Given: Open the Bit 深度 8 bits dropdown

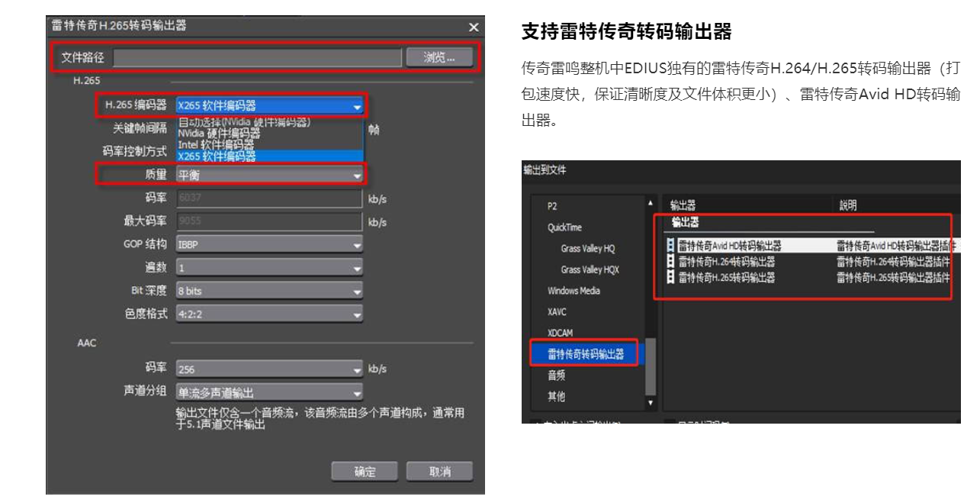Looking at the screenshot, I should click(269, 291).
